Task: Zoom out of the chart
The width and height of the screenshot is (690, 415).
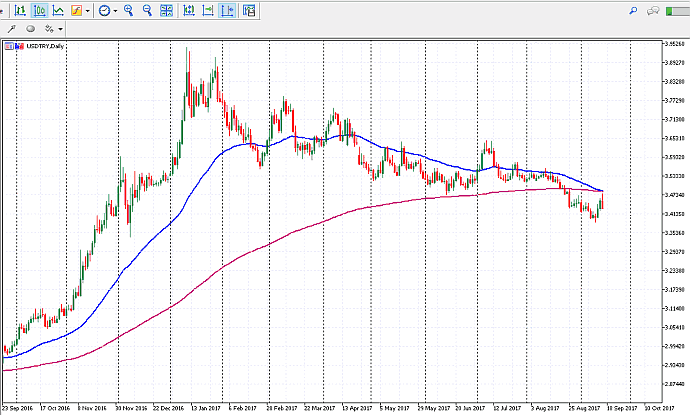Action: [x=148, y=11]
